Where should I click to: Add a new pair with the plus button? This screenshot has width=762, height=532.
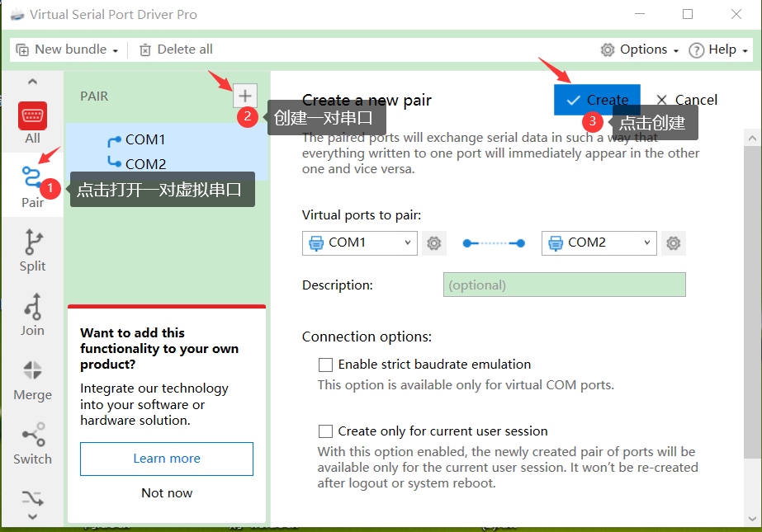245,96
